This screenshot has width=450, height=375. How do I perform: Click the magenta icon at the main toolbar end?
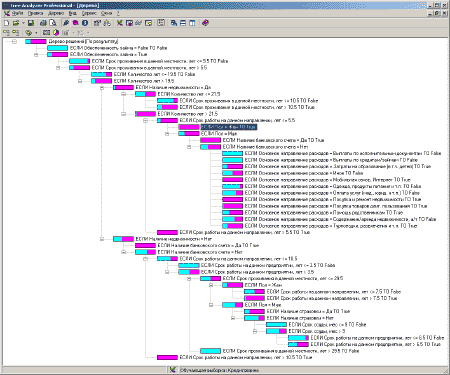click(205, 23)
